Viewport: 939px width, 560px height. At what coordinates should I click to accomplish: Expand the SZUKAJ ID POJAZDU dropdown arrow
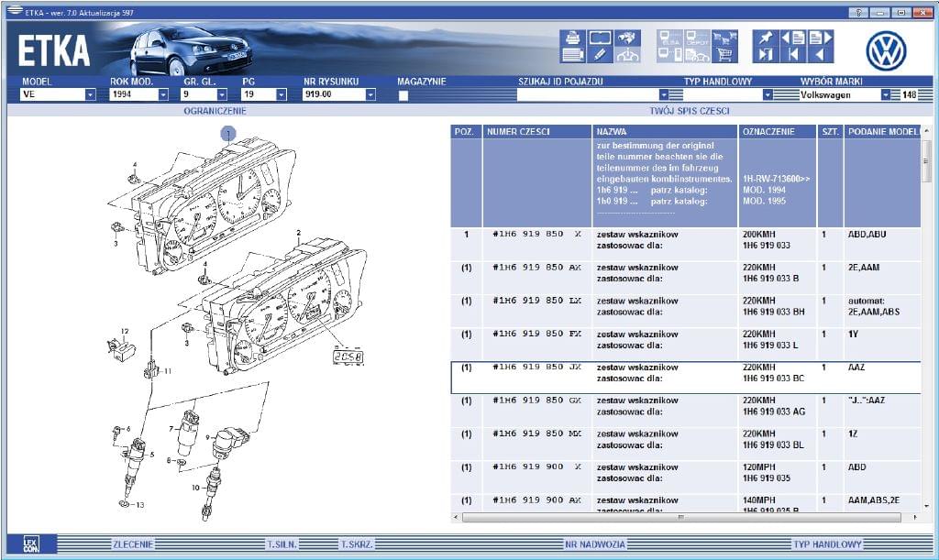[x=664, y=94]
